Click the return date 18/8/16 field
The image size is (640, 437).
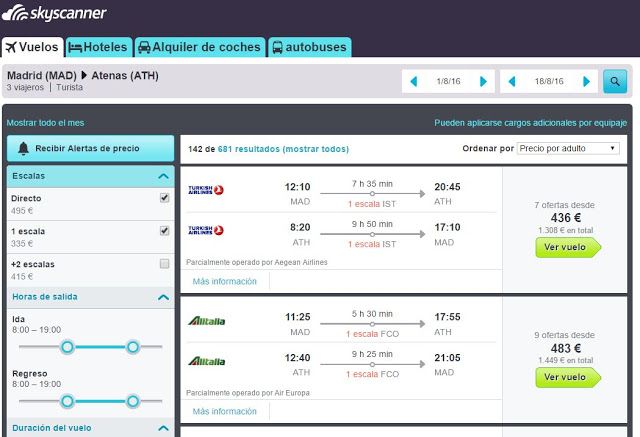[549, 82]
